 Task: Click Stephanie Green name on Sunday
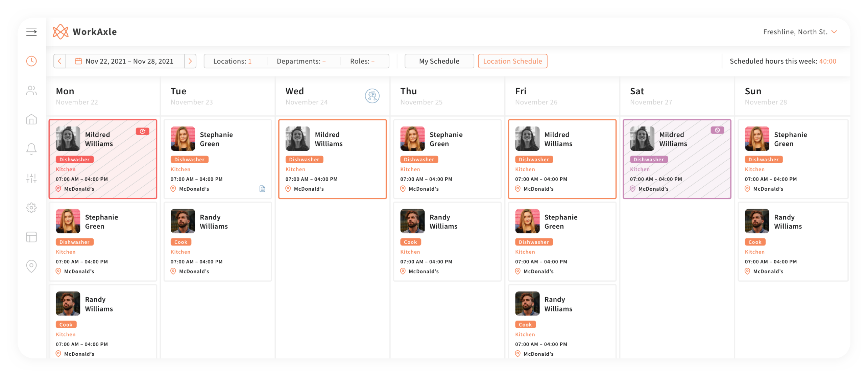click(x=790, y=139)
